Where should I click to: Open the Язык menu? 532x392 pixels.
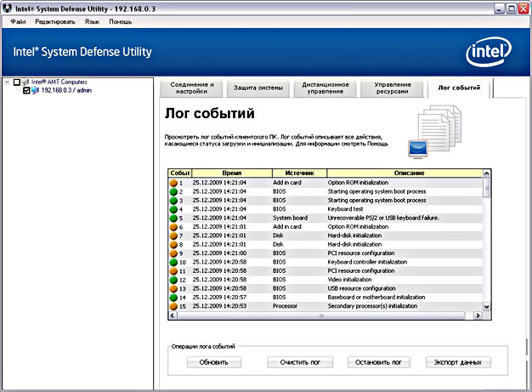coord(92,20)
